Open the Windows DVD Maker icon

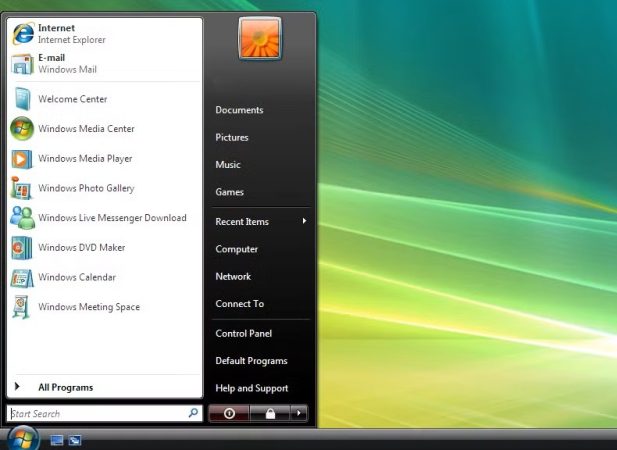(x=22, y=247)
